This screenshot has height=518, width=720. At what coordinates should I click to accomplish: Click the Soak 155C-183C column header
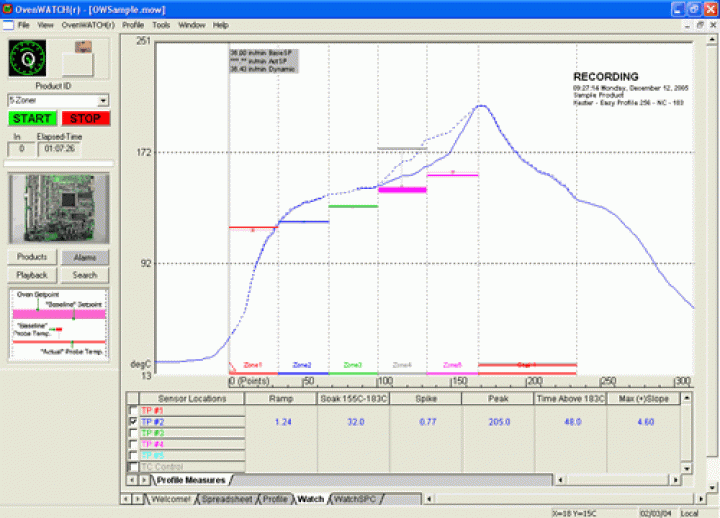click(x=354, y=399)
